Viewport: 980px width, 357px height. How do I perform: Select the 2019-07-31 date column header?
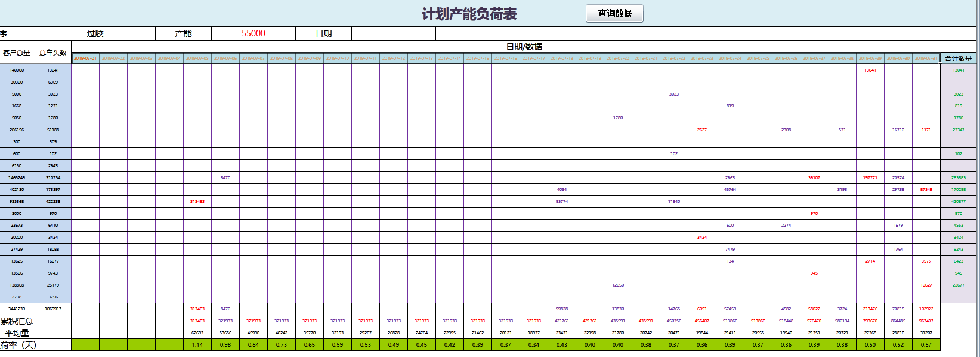pos(926,59)
